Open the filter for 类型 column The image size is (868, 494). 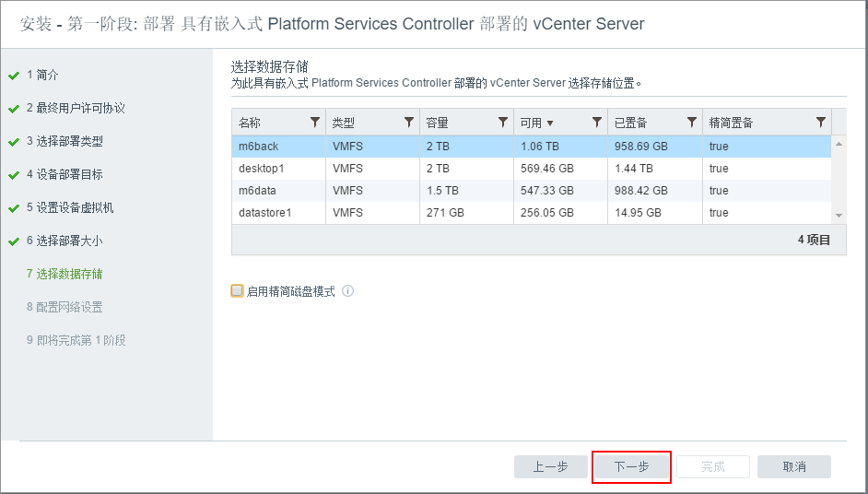click(409, 123)
